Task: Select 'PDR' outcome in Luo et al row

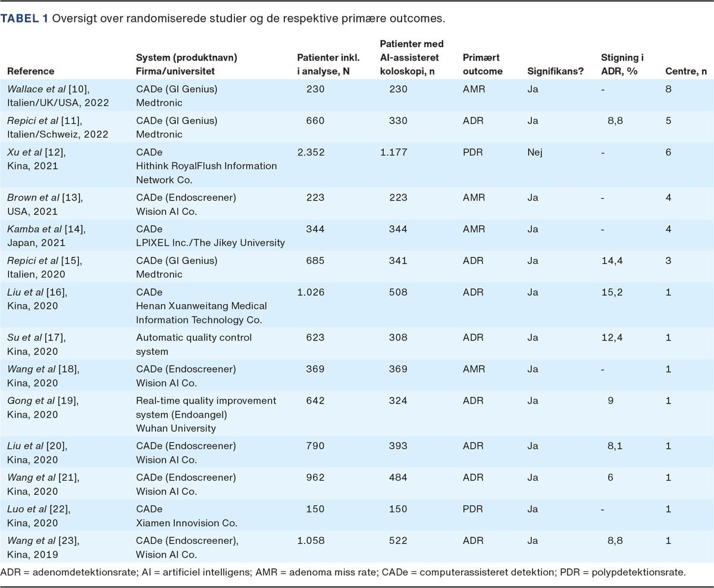Action: (472, 509)
